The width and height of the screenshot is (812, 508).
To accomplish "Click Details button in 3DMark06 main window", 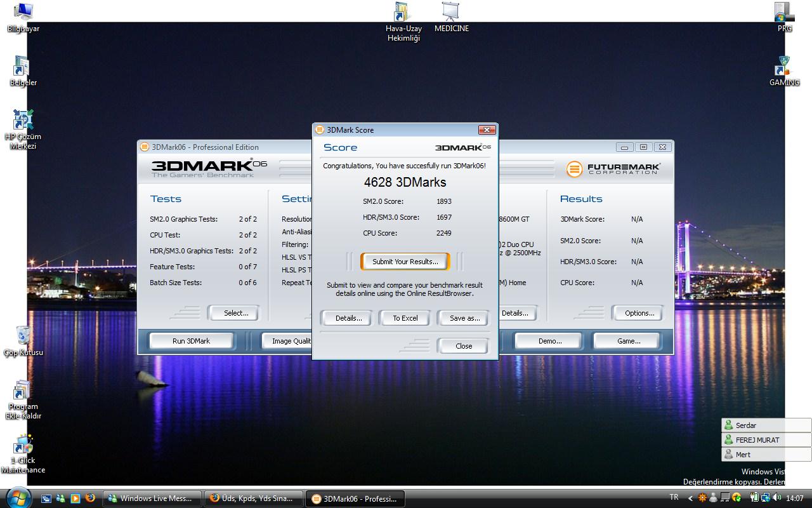I will tap(517, 313).
